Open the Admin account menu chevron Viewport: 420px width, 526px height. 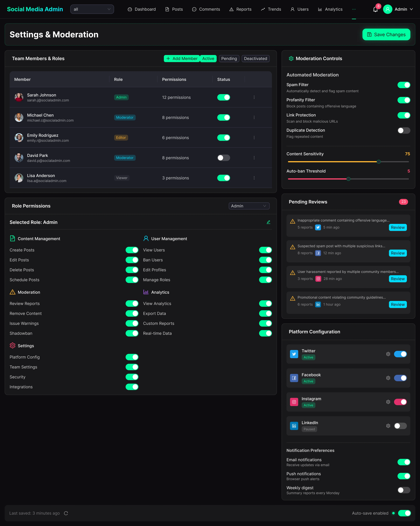411,9
